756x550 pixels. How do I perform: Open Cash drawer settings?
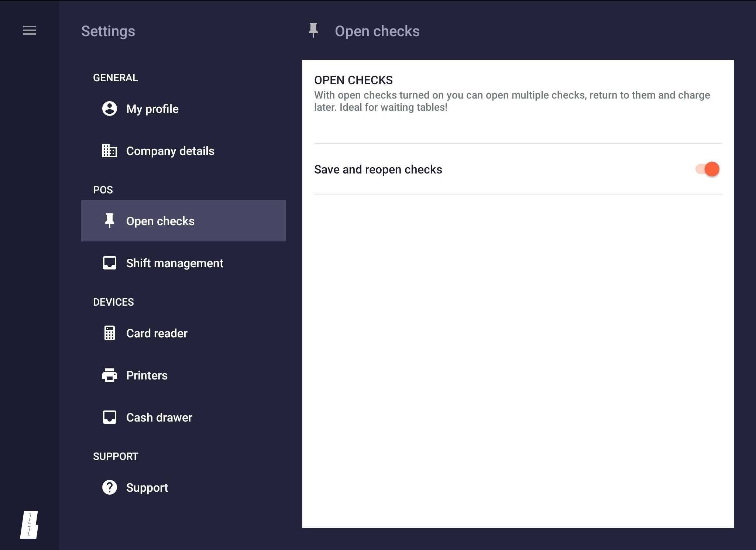[x=183, y=417]
